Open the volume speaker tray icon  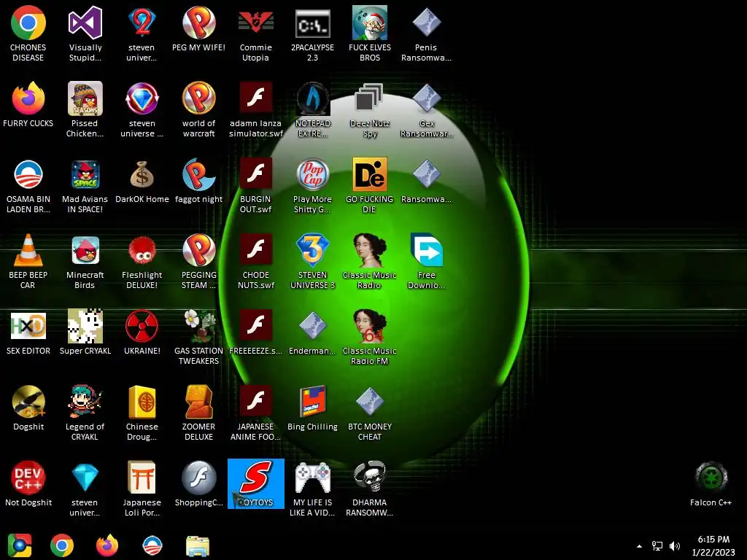coord(675,546)
